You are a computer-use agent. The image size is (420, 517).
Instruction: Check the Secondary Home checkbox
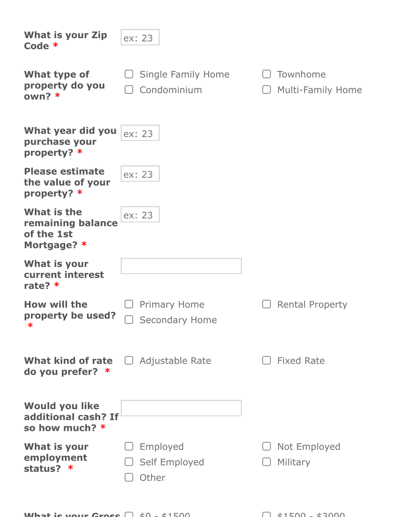tap(129, 319)
